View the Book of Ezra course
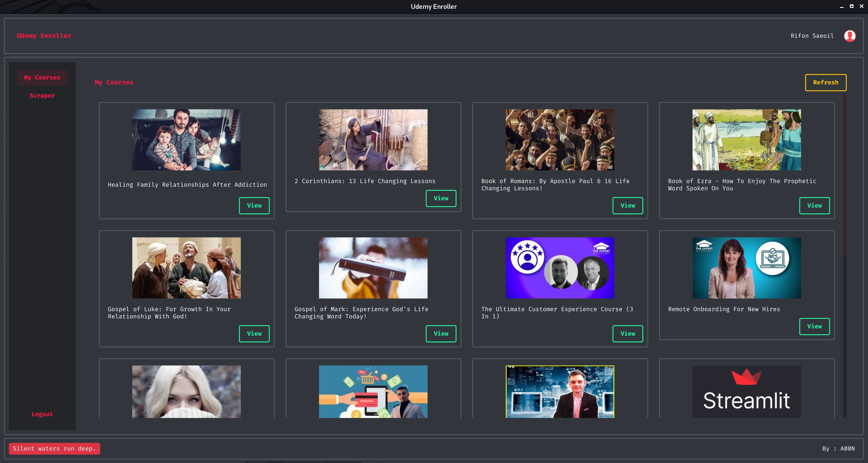The height and width of the screenshot is (463, 868). point(814,206)
